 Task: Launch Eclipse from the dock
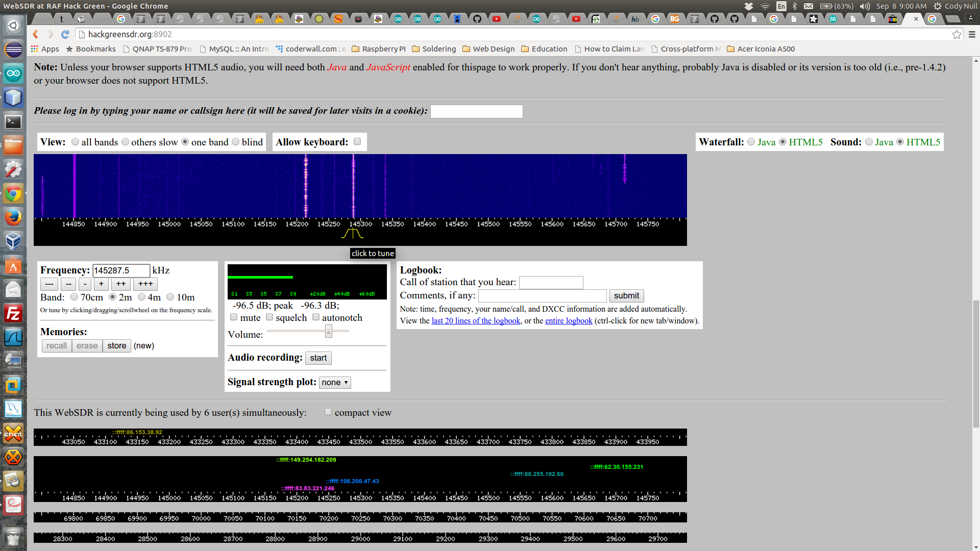point(13,49)
